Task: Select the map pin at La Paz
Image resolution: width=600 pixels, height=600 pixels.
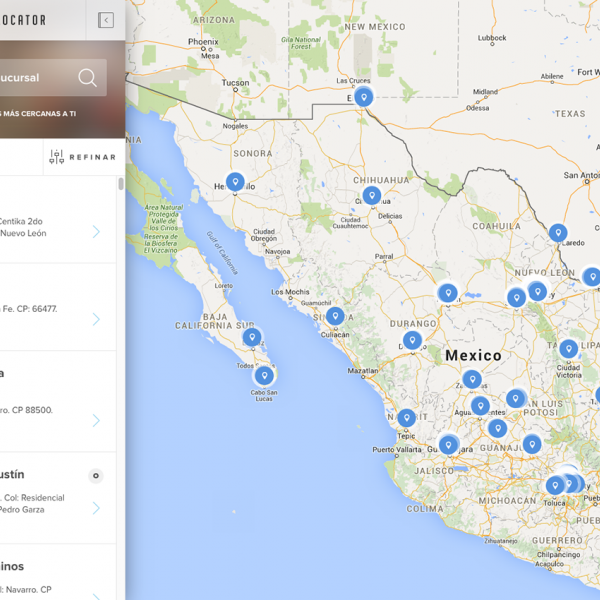Action: coord(252,337)
